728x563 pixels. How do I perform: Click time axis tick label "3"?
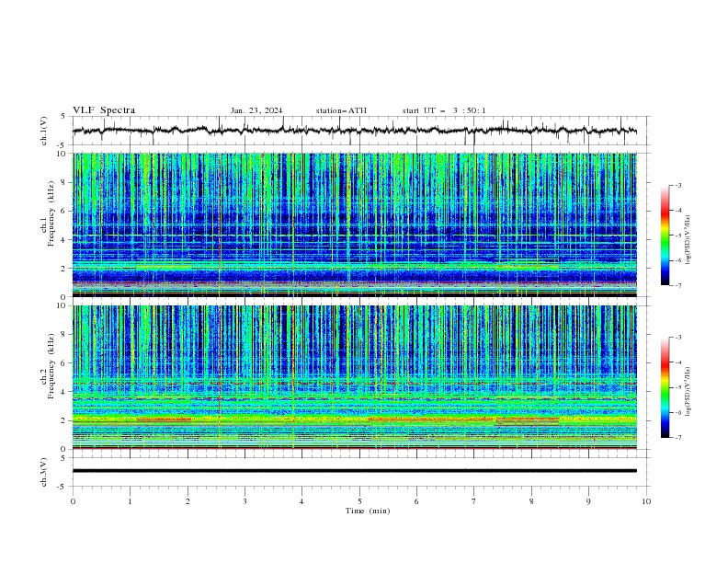pos(245,501)
